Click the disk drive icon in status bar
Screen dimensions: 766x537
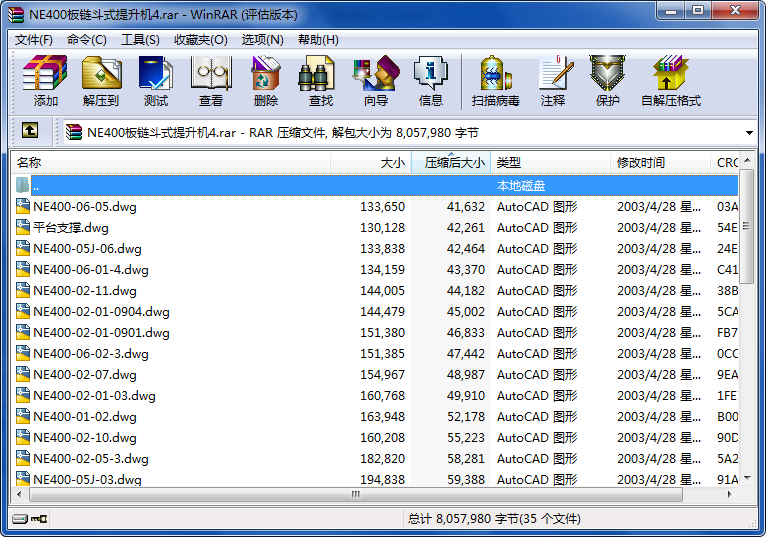coord(20,518)
